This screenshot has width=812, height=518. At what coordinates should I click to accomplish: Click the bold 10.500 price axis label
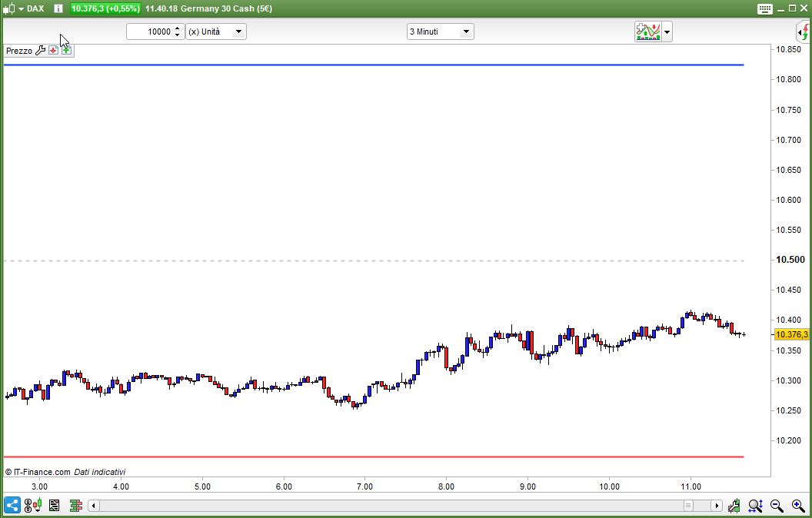[x=790, y=260]
